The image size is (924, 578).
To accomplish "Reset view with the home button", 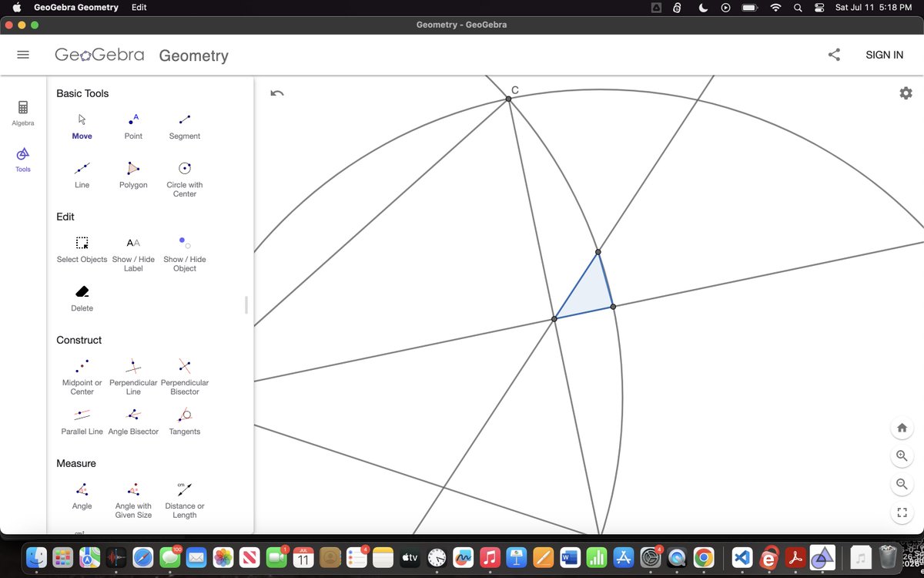I will pos(902,428).
